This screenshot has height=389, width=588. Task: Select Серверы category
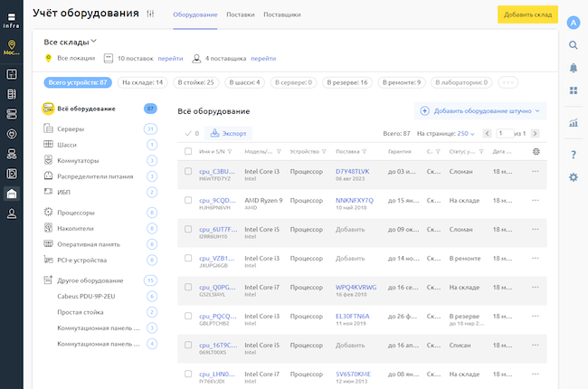(x=100, y=128)
